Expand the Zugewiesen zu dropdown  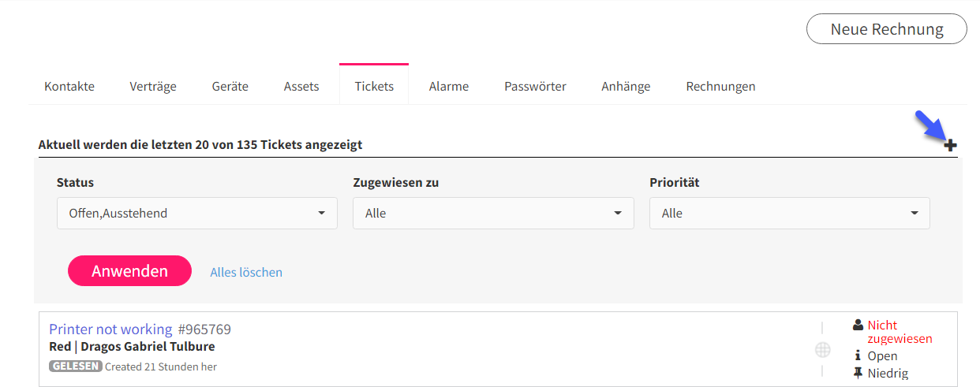coord(493,213)
